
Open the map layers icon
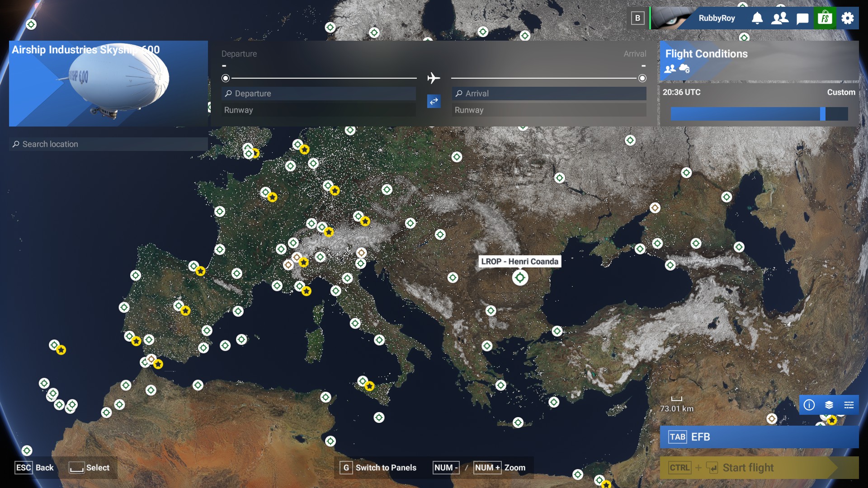(x=829, y=405)
